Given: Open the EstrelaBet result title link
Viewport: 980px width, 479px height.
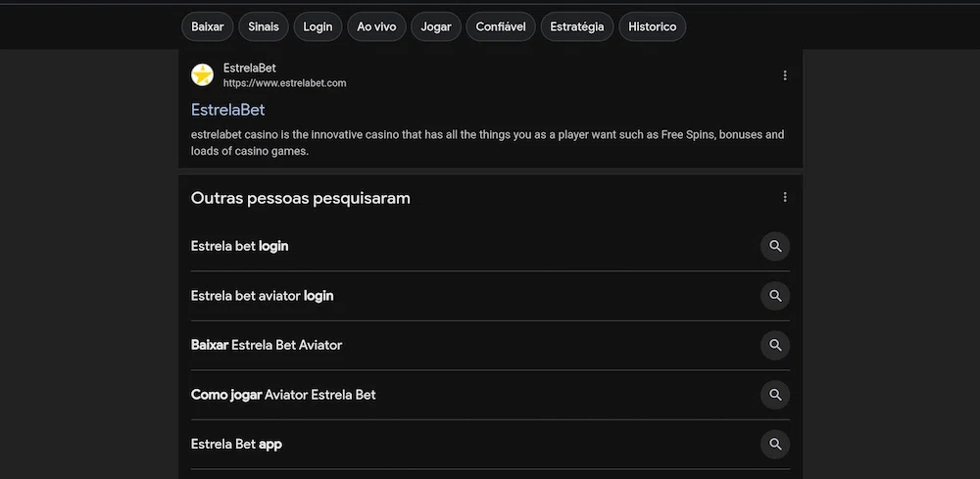Looking at the screenshot, I should point(228,110).
